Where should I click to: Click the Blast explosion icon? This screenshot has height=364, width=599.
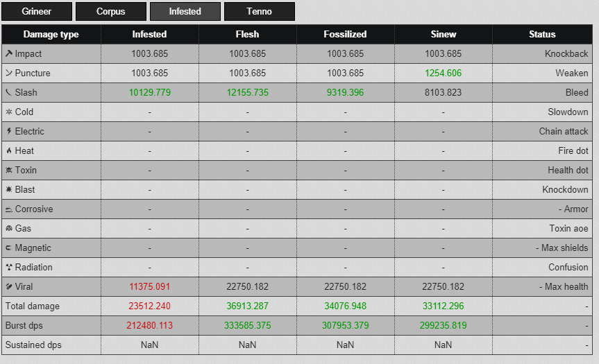point(9,189)
